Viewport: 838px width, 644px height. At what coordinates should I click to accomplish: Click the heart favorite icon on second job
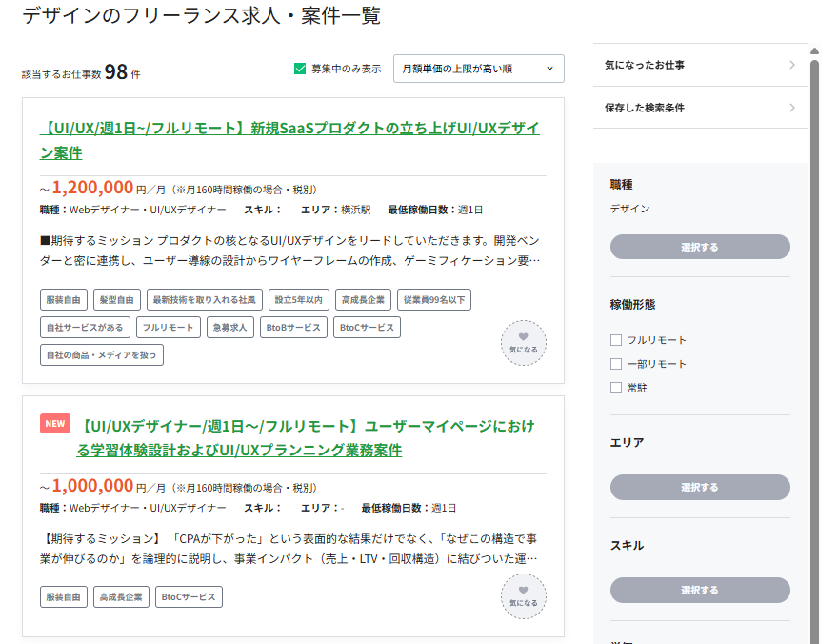[523, 596]
